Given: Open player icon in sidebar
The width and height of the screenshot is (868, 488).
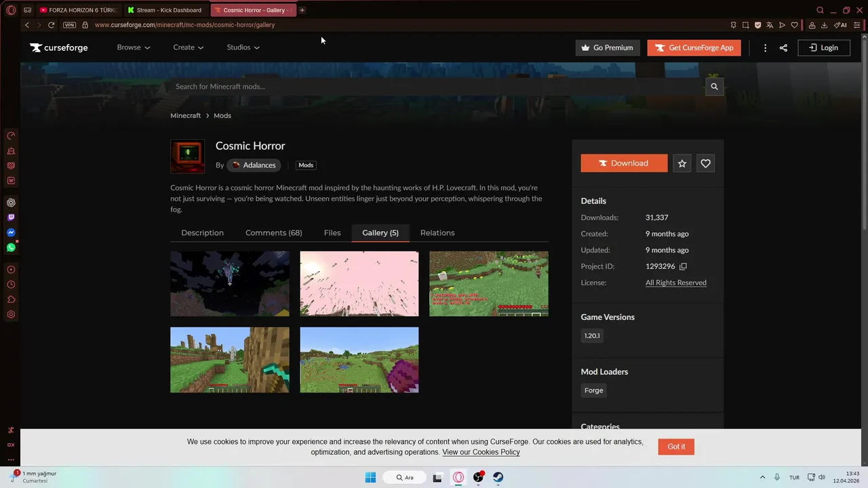Looking at the screenshot, I should (11, 270).
